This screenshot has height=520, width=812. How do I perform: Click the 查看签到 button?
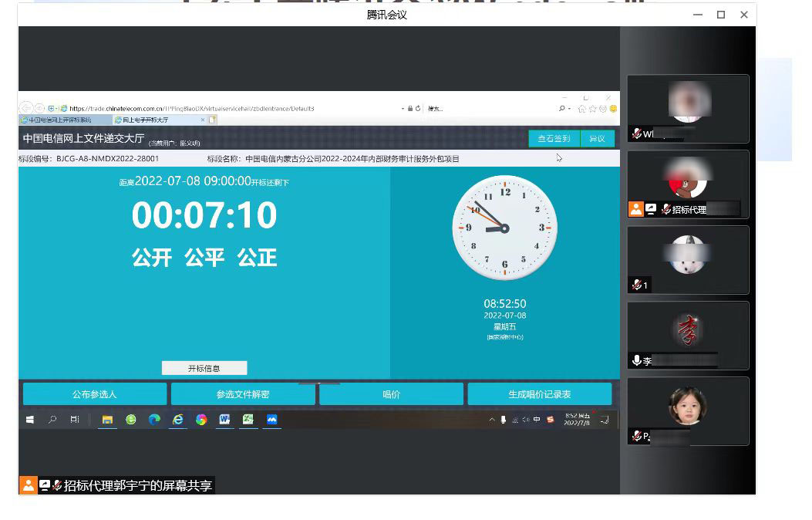554,138
